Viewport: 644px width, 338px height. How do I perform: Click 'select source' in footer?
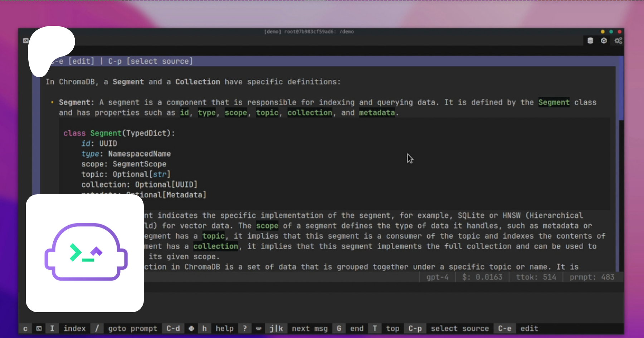click(460, 328)
